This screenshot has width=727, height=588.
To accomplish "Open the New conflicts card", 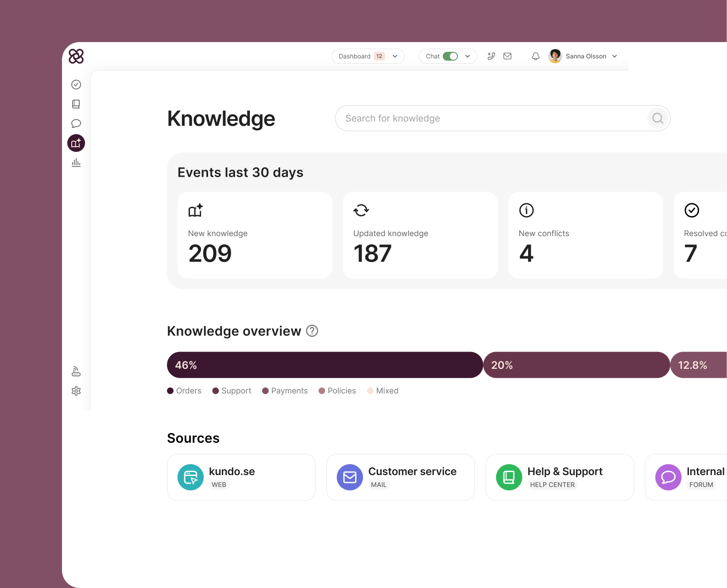I will pyautogui.click(x=585, y=235).
